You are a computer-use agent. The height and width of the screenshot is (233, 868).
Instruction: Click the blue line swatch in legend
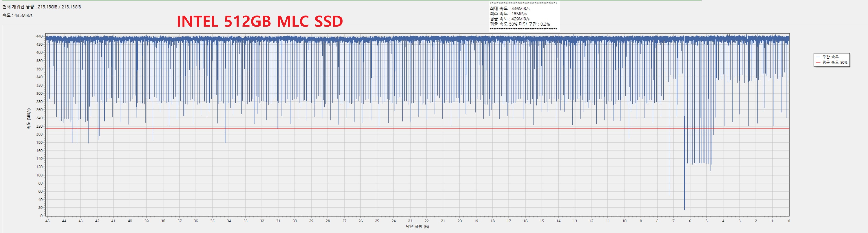coord(818,57)
